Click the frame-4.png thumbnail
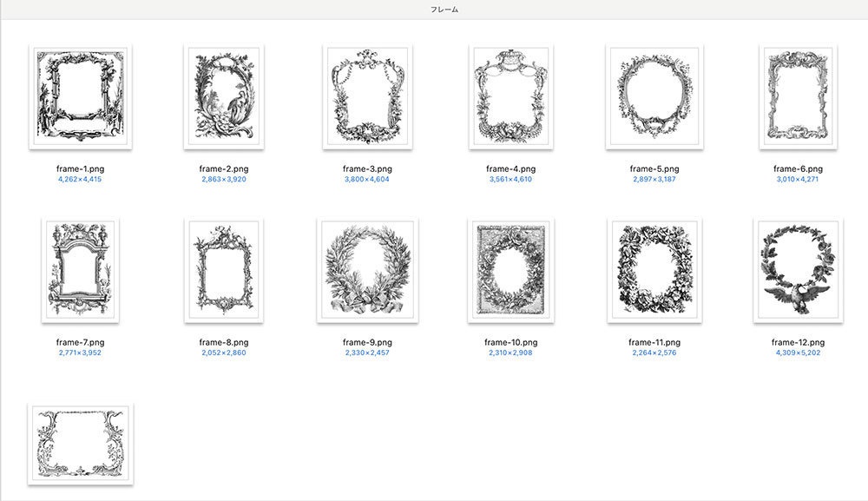 tap(510, 97)
